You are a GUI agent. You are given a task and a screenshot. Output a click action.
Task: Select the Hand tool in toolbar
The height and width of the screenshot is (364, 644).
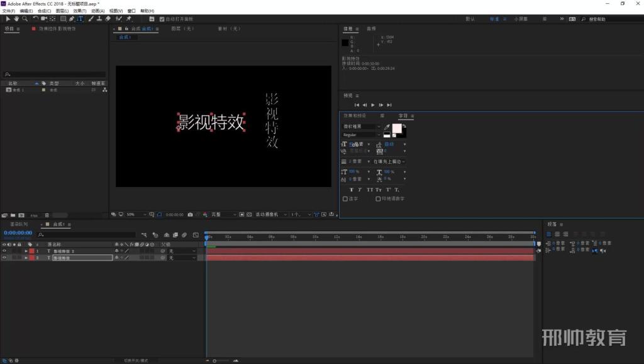coord(16,18)
